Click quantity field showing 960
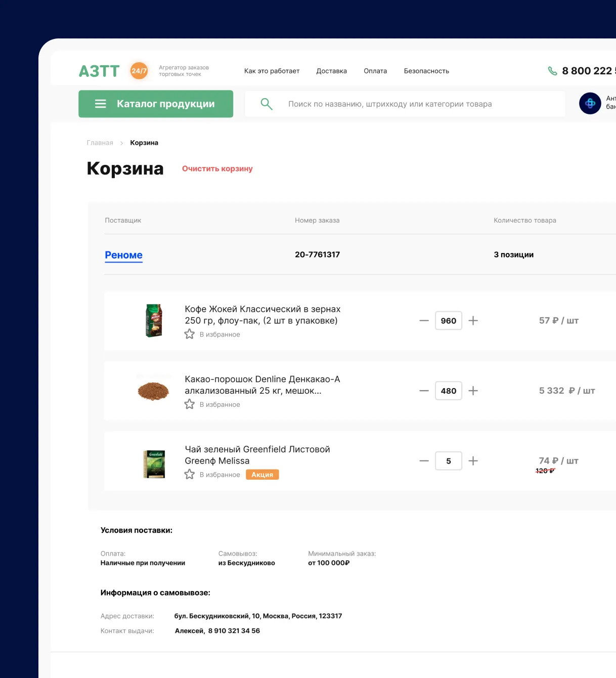 pos(449,321)
